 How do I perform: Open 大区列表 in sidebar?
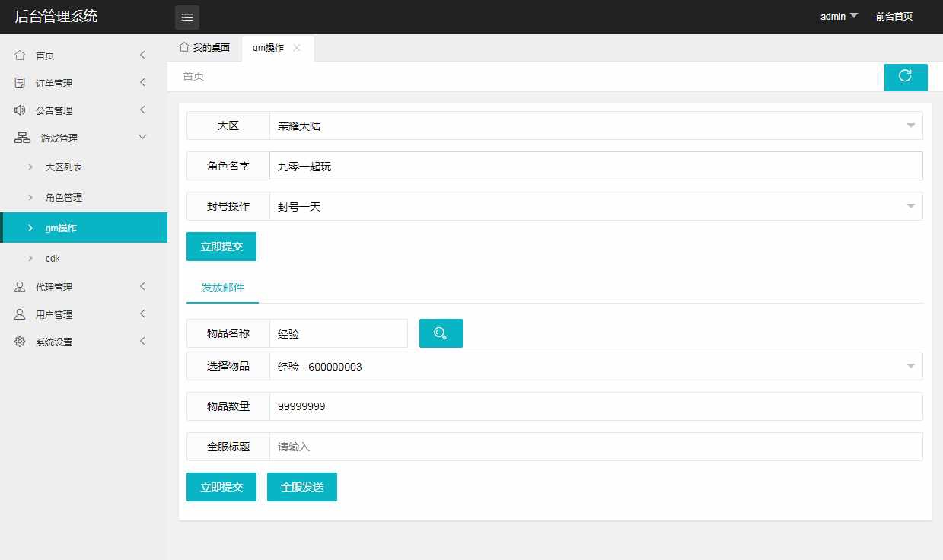[84, 167]
